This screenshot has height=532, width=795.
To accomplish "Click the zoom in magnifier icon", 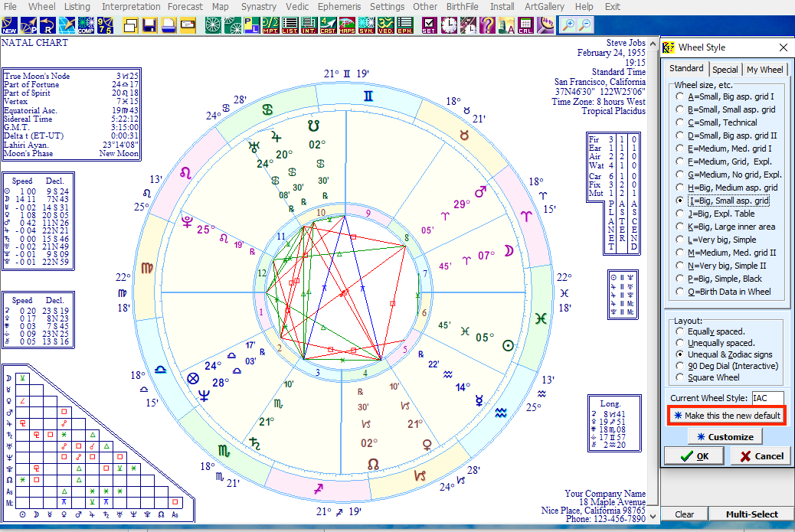I will [569, 24].
